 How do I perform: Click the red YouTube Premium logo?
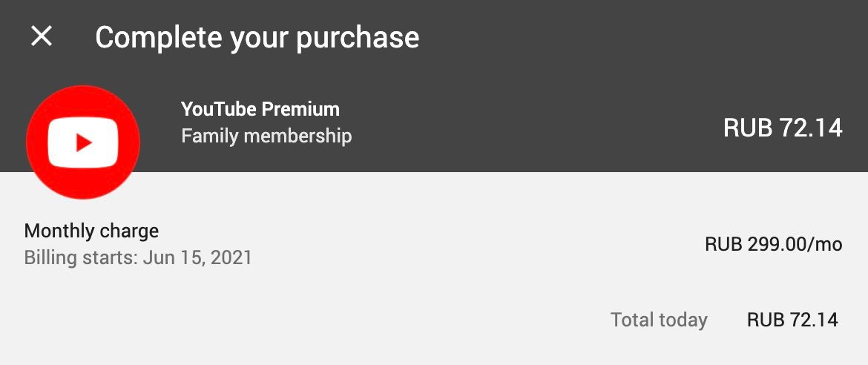point(83,142)
